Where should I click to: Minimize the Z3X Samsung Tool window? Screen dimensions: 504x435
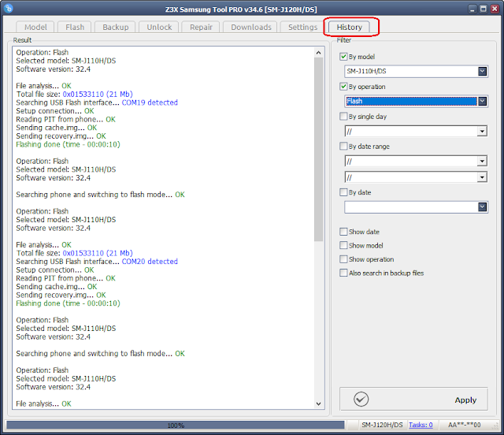pyautogui.click(x=472, y=9)
